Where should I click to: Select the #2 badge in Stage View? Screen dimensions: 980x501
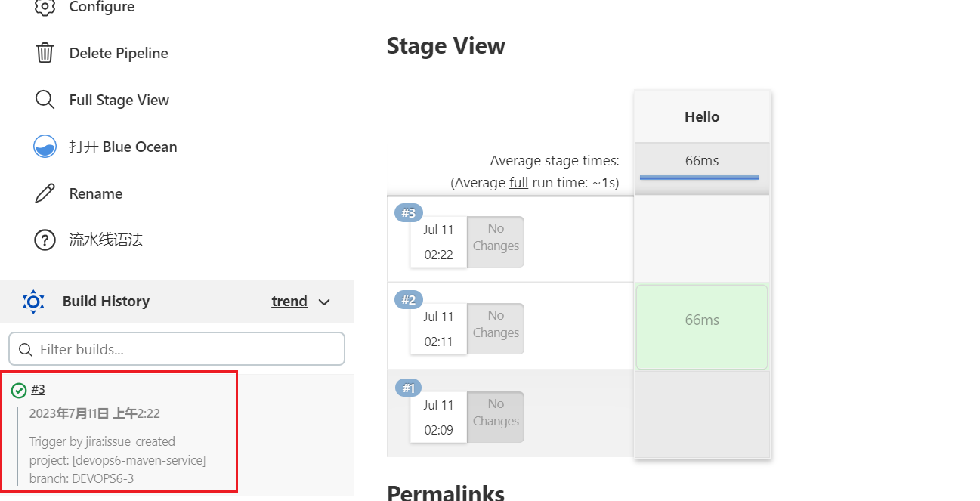click(408, 300)
